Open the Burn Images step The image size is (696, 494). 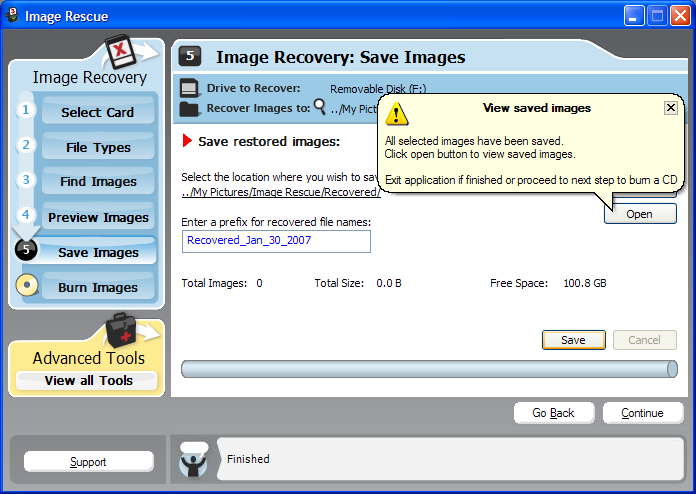[x=98, y=285]
